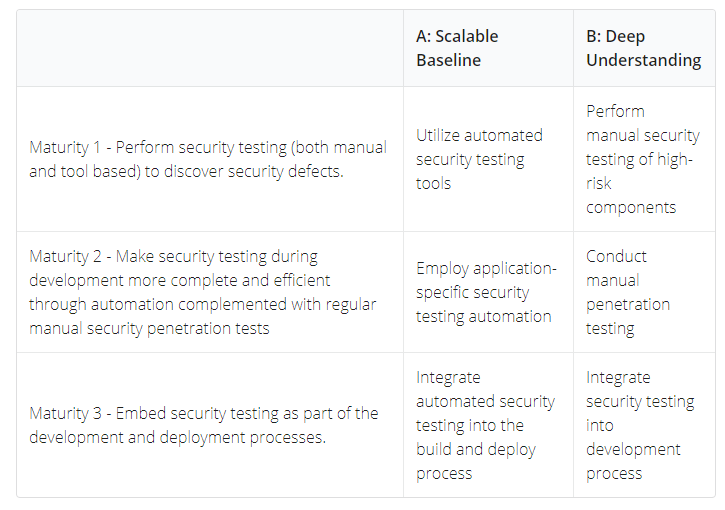
Task: Select the Maturity 1 description cell
Action: [210, 159]
